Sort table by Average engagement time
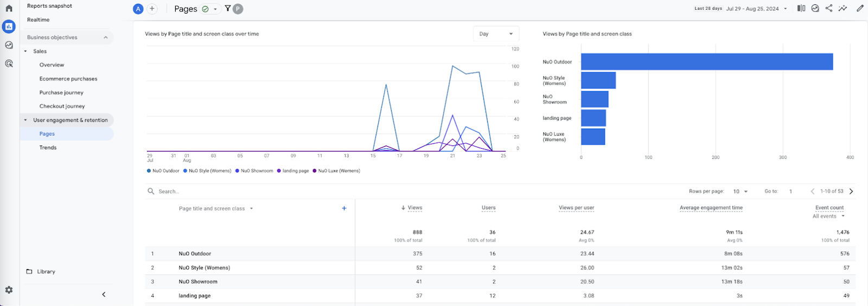Screen dimensions: 868x306 (x=711, y=208)
